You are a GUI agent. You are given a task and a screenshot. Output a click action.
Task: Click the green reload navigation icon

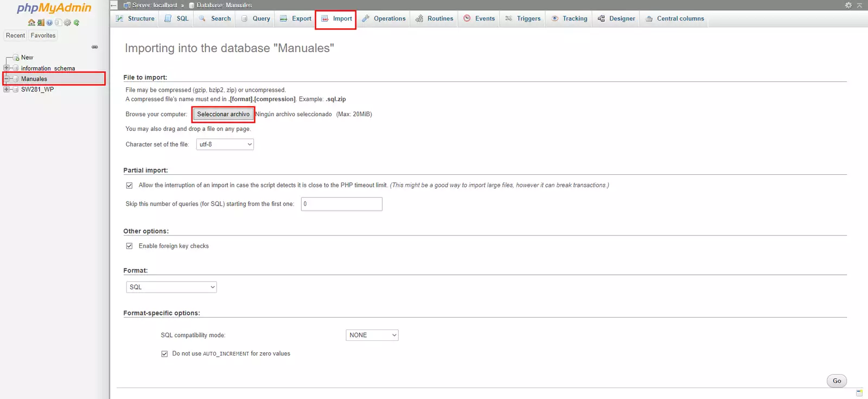pyautogui.click(x=76, y=23)
